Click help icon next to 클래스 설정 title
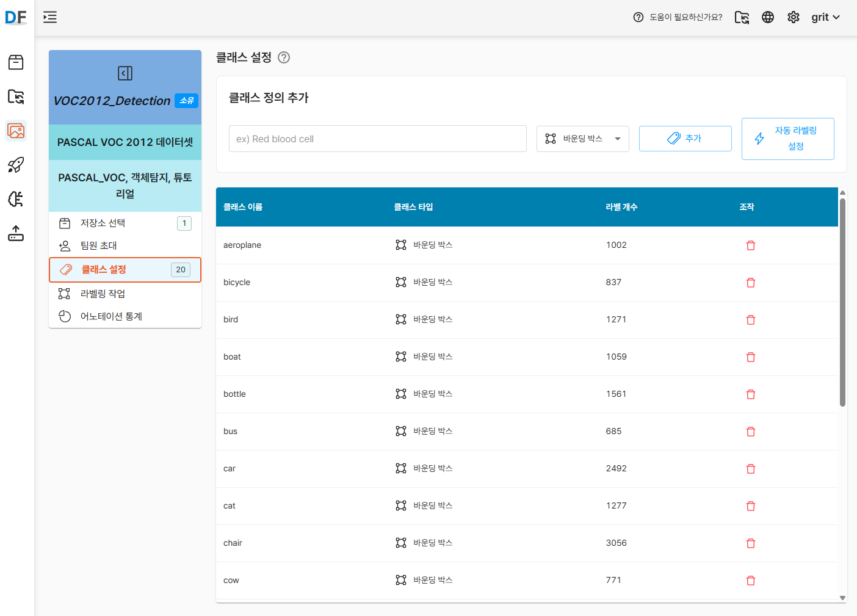 [284, 57]
